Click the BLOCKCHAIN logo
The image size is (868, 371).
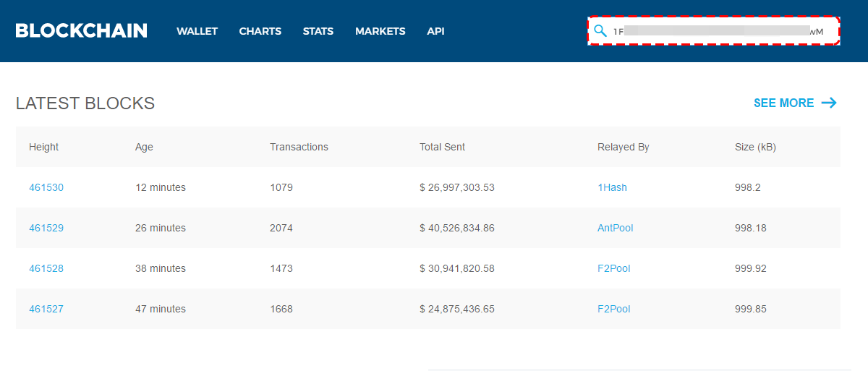[81, 31]
